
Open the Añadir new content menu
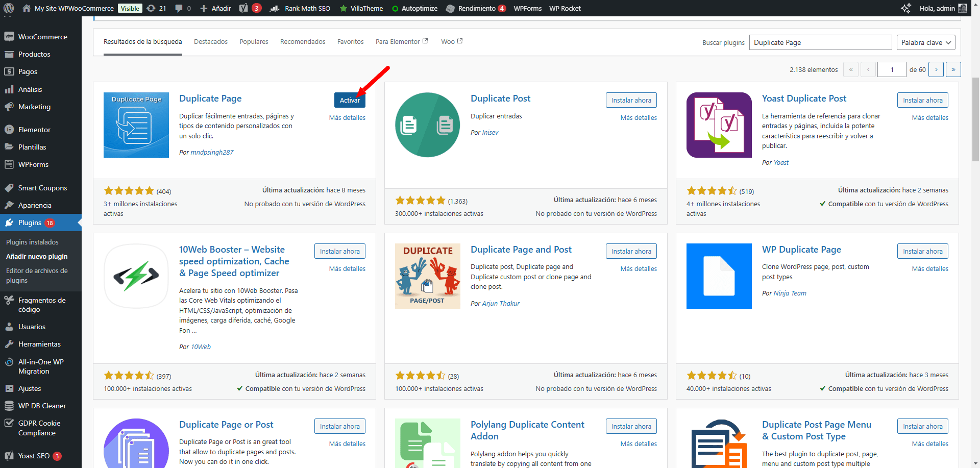[x=215, y=8]
